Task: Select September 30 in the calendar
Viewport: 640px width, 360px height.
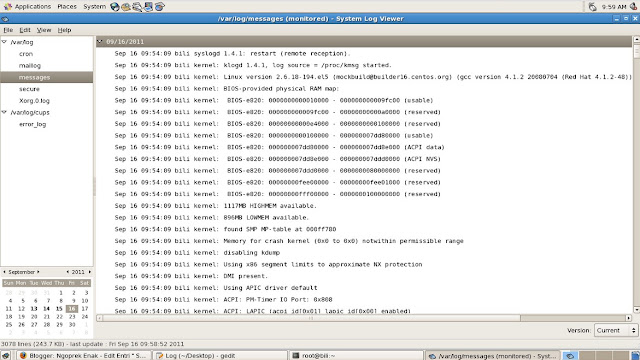Action: (x=72, y=324)
